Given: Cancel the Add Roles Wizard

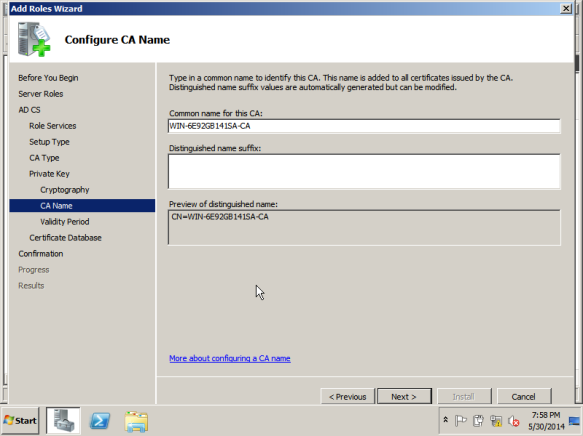Looking at the screenshot, I should click(524, 397).
